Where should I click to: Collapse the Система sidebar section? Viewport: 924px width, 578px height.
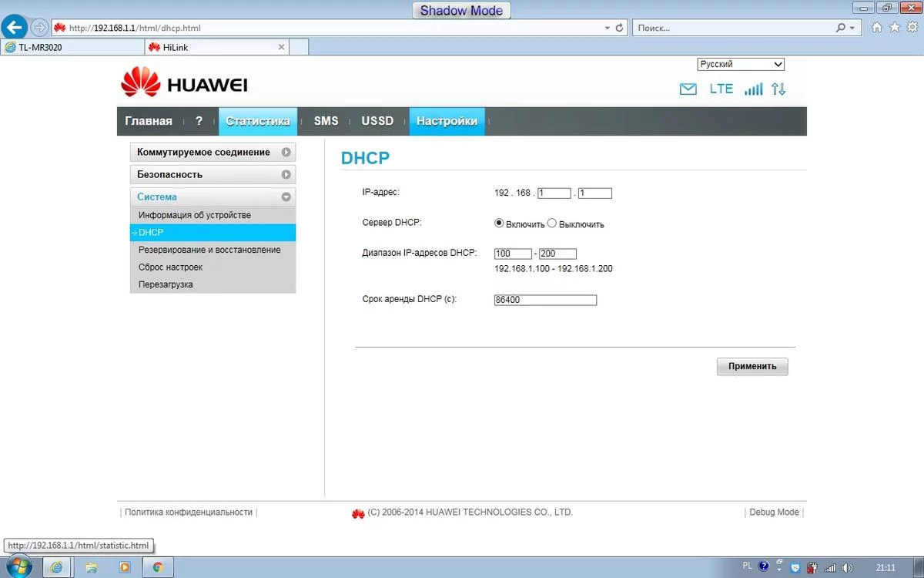pos(286,197)
